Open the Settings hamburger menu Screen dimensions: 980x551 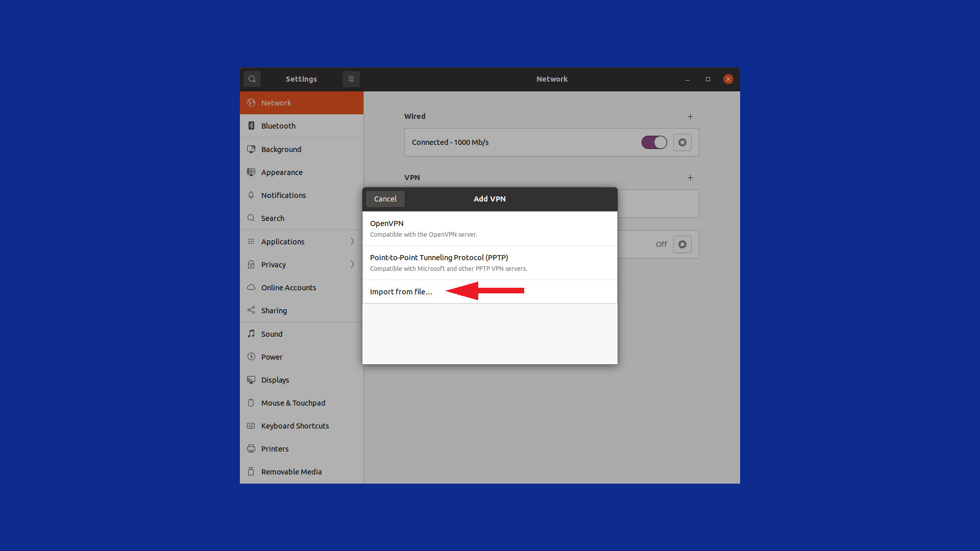351,79
